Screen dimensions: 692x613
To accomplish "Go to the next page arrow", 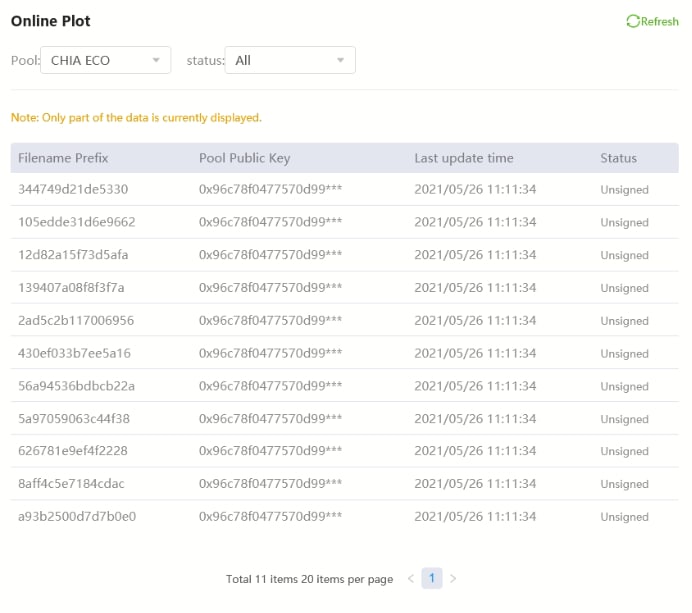I will pos(453,579).
